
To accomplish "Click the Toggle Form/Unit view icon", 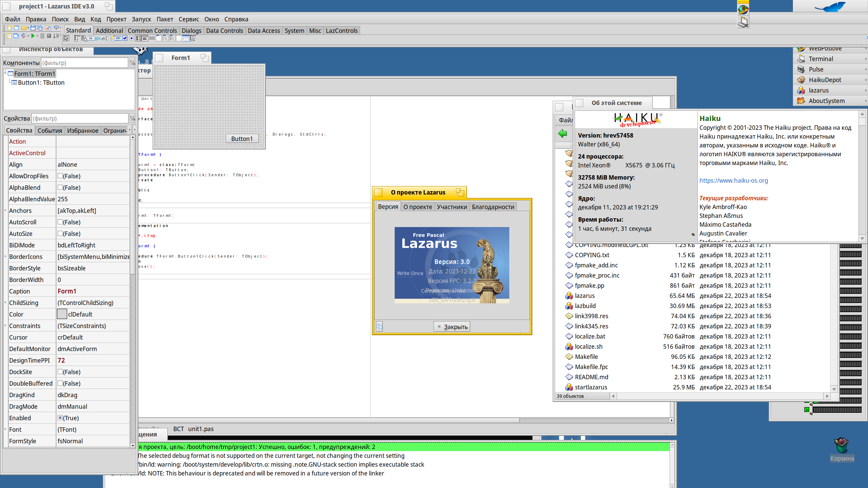I will tap(48, 28).
